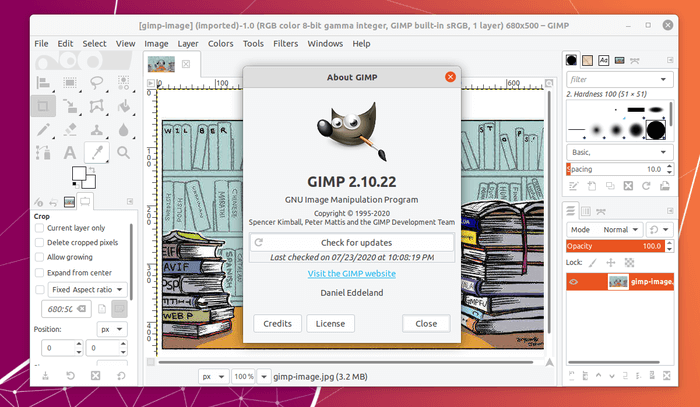The image size is (700, 407).
Task: Select the Cage Transform tool
Action: [96, 106]
